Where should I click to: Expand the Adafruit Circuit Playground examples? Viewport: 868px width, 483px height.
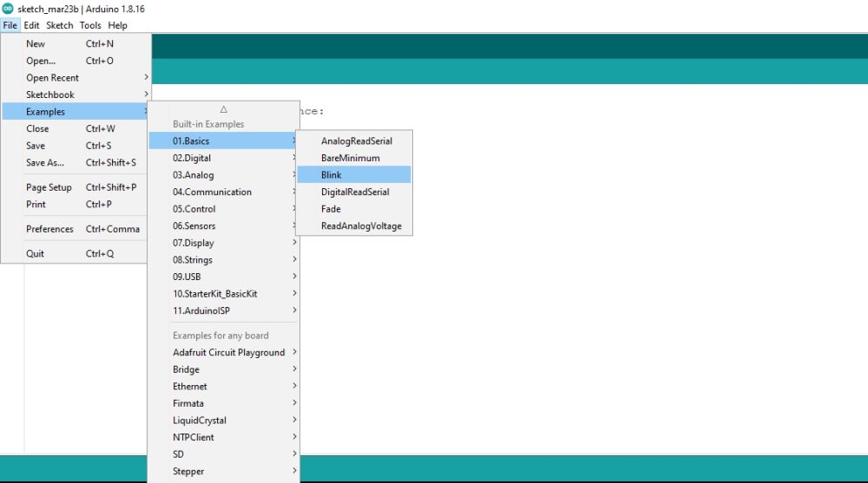228,353
